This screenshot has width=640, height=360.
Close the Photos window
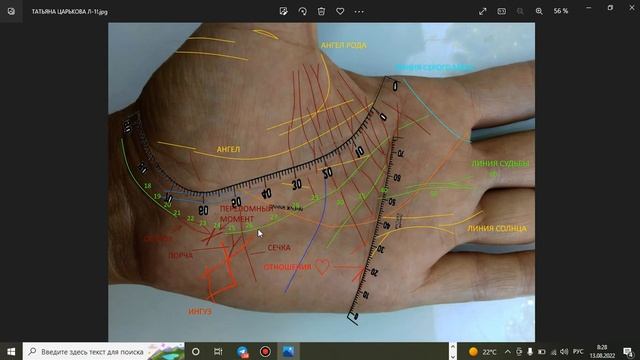[x=631, y=8]
